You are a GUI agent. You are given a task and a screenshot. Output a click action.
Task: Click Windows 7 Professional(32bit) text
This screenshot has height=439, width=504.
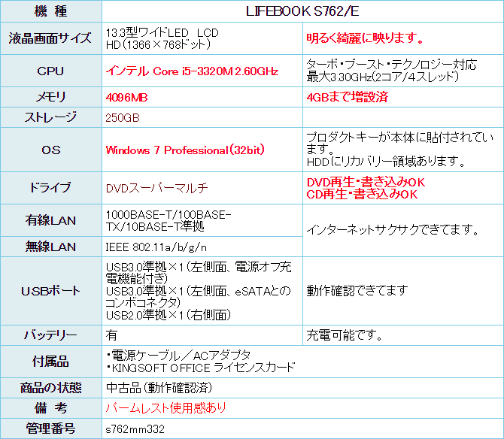(x=185, y=150)
